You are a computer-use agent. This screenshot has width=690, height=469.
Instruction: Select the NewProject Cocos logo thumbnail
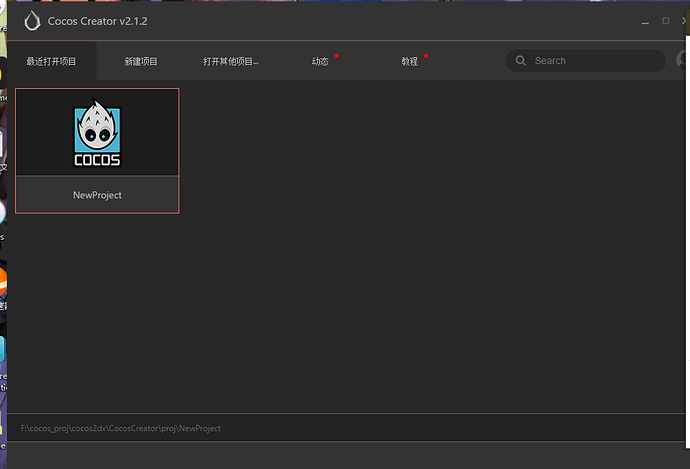click(x=97, y=132)
